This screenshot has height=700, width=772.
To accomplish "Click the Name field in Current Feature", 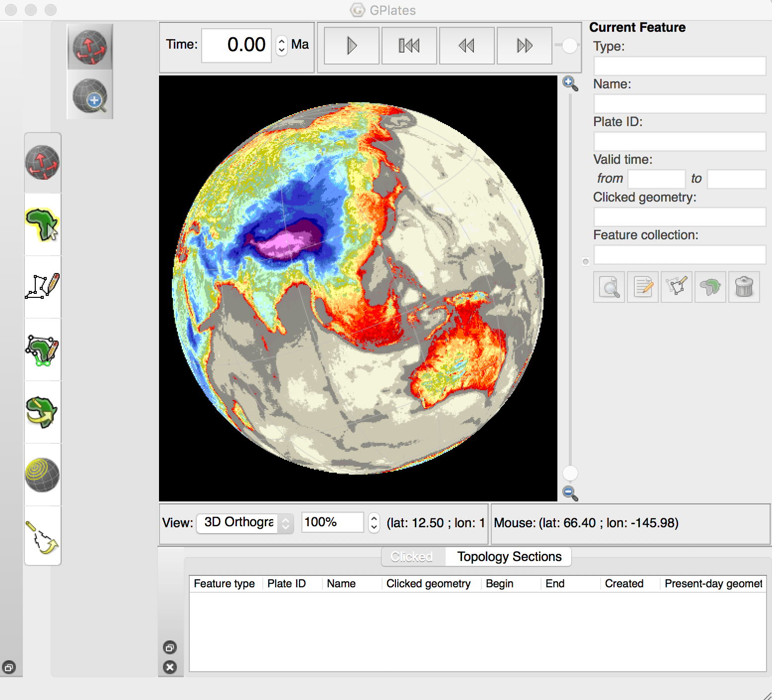I will [x=680, y=104].
